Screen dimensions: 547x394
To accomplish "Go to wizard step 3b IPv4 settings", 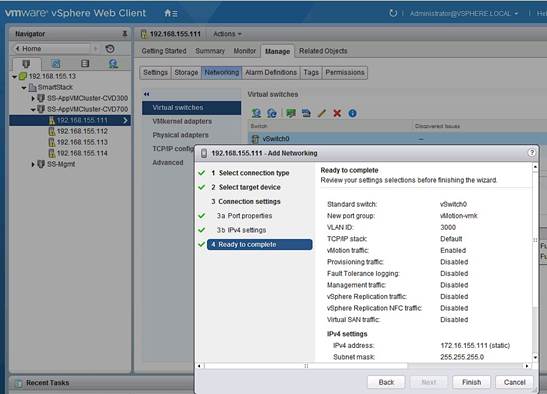I will (x=241, y=230).
